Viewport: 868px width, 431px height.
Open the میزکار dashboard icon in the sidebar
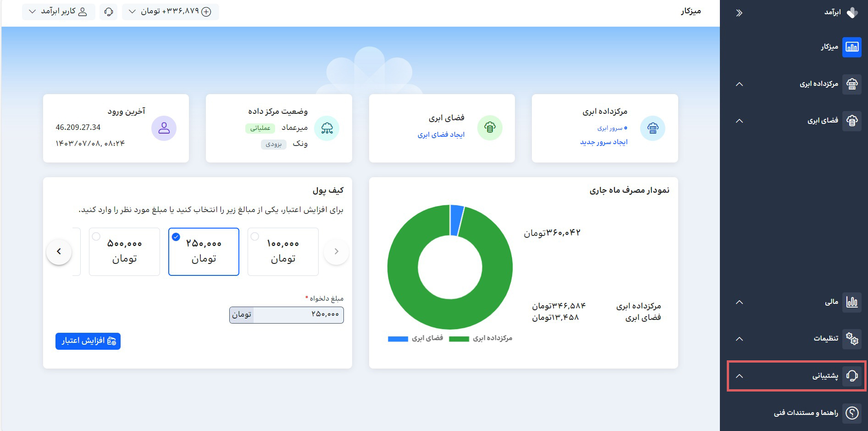coord(852,47)
